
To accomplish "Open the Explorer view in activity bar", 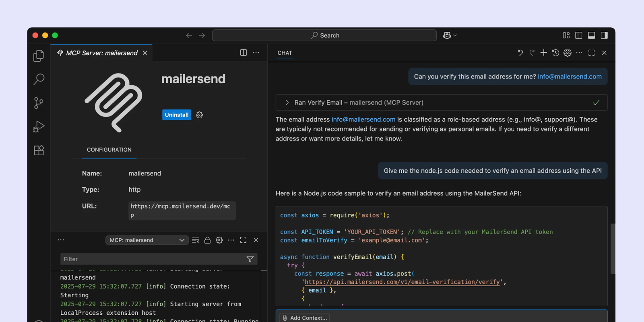I will point(39,56).
